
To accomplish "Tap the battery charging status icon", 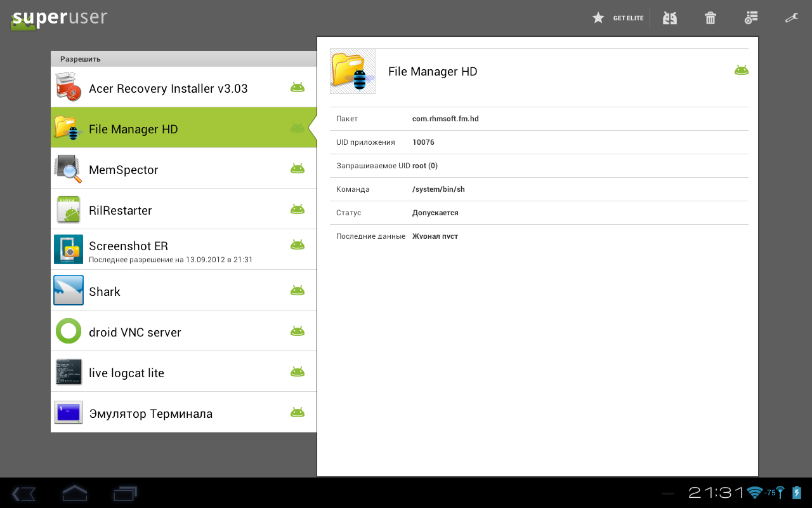I will [x=797, y=493].
